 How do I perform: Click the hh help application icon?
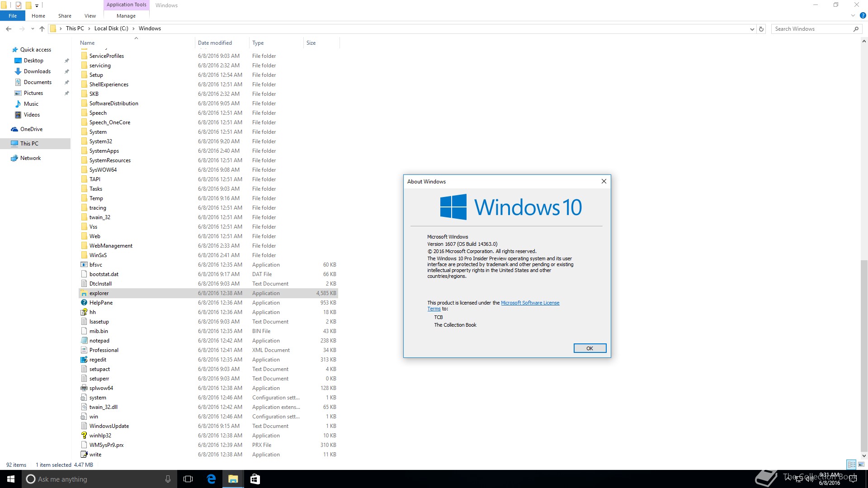84,312
